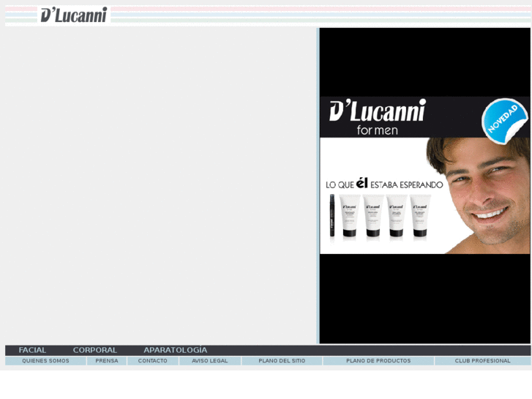
Task: View the AVISO LEGAL page
Action: [x=210, y=361]
